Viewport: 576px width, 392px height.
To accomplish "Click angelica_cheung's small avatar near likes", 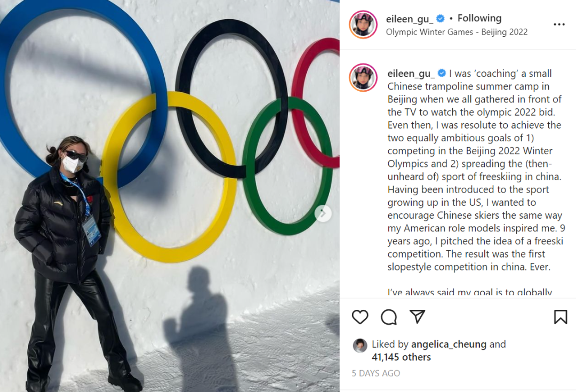I will [360, 346].
